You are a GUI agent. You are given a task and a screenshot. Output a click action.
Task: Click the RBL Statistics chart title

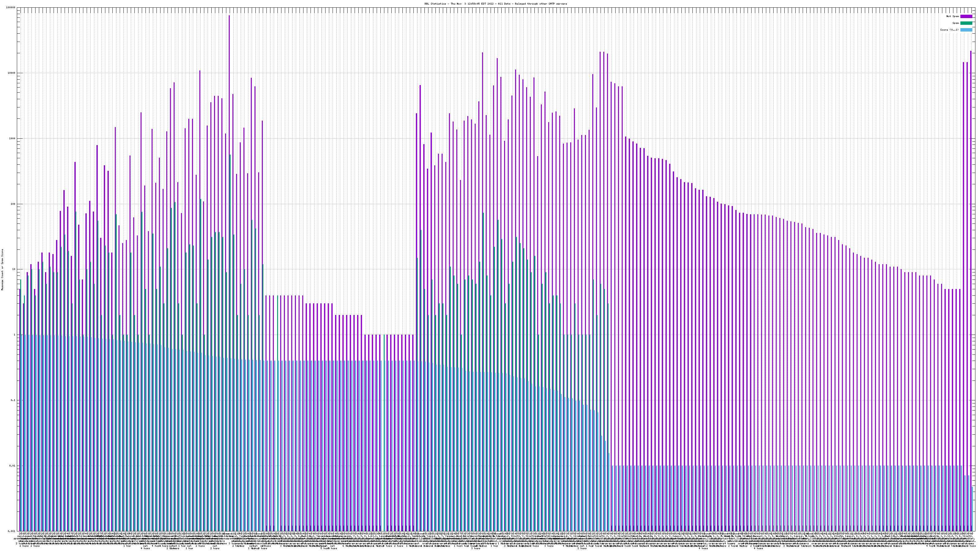click(x=495, y=4)
